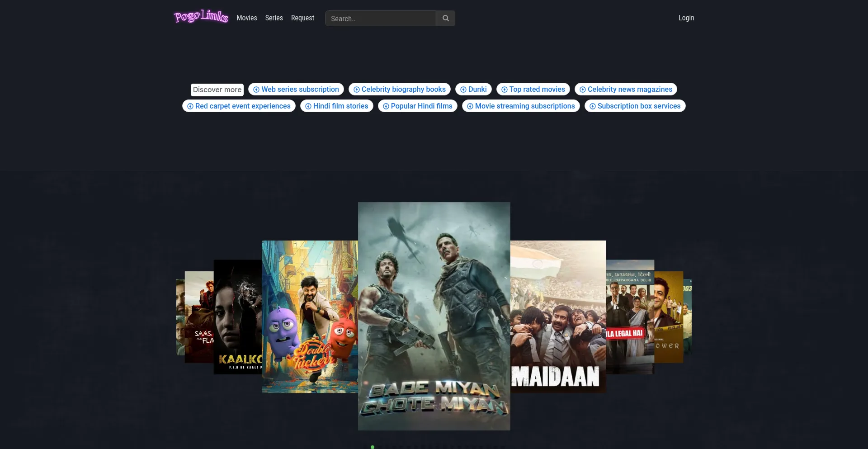This screenshot has height=449, width=868.
Task: Click the search magnifier icon button
Action: coord(445,18)
